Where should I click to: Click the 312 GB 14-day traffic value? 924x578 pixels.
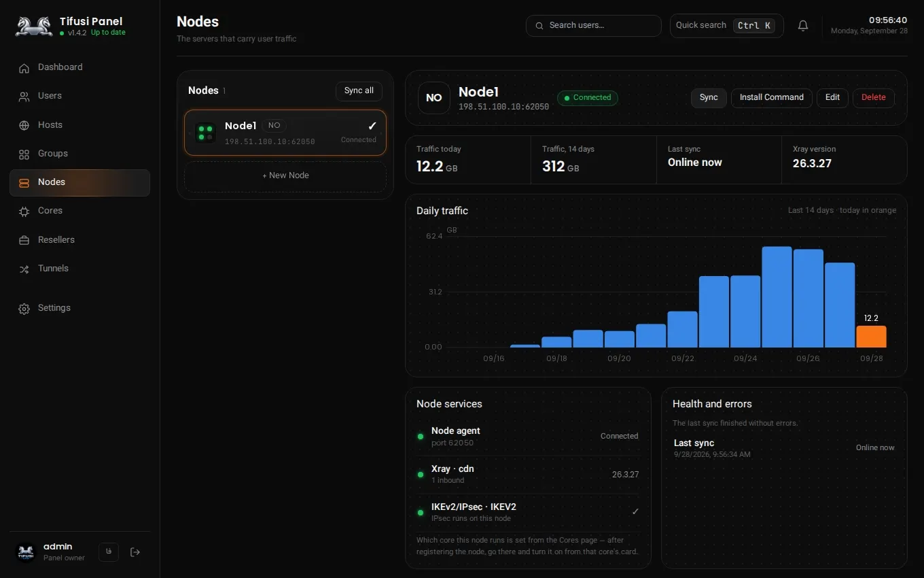[561, 166]
